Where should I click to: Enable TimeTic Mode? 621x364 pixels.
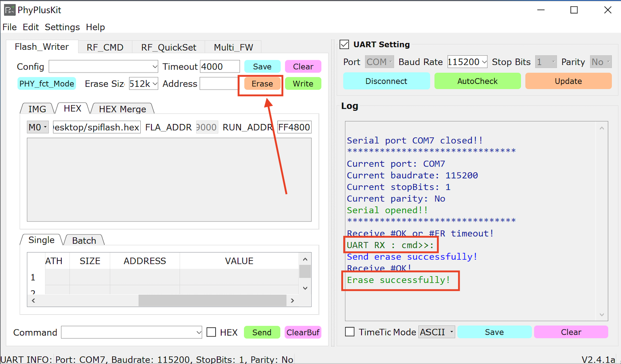tap(350, 332)
